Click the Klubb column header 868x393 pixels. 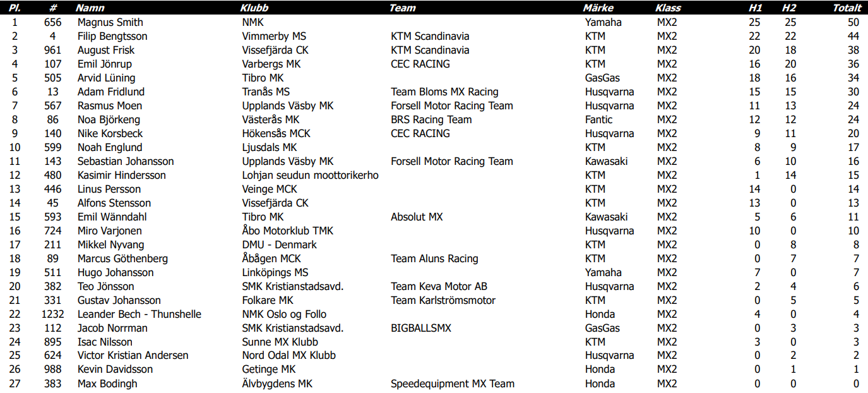pos(254,8)
